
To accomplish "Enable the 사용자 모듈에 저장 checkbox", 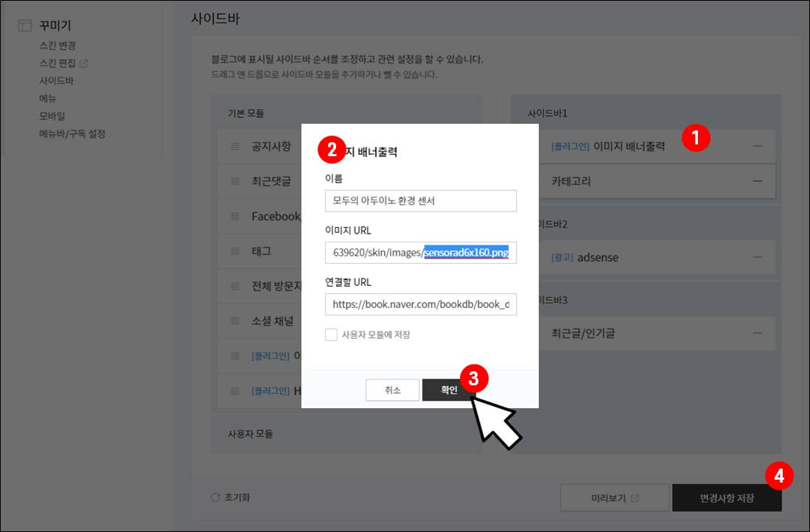I will click(x=332, y=334).
